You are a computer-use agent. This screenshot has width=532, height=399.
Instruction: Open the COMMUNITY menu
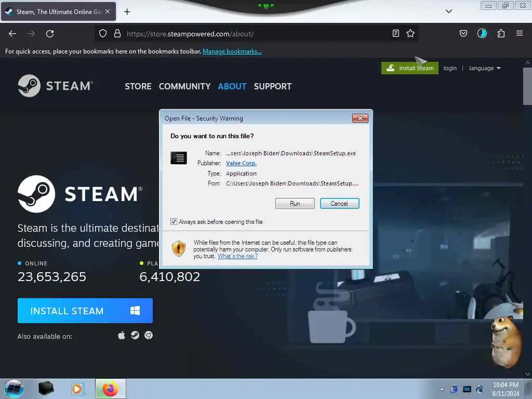tap(184, 87)
